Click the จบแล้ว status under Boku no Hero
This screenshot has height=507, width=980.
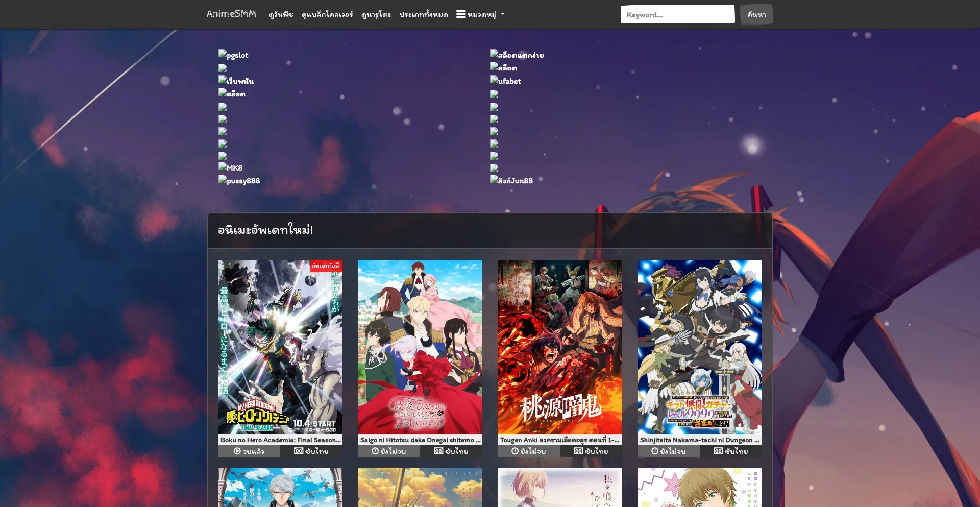[249, 451]
